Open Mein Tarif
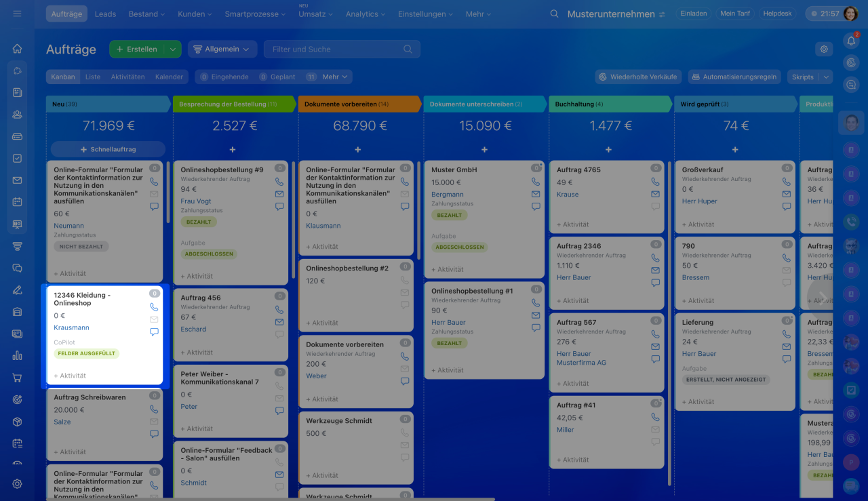868x501 pixels. click(x=735, y=14)
